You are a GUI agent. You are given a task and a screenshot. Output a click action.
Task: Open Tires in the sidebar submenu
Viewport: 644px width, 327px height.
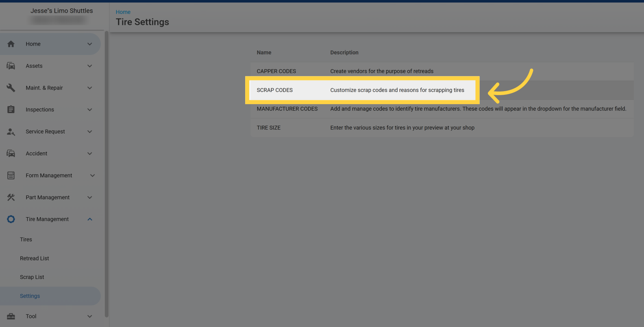pyautogui.click(x=26, y=240)
